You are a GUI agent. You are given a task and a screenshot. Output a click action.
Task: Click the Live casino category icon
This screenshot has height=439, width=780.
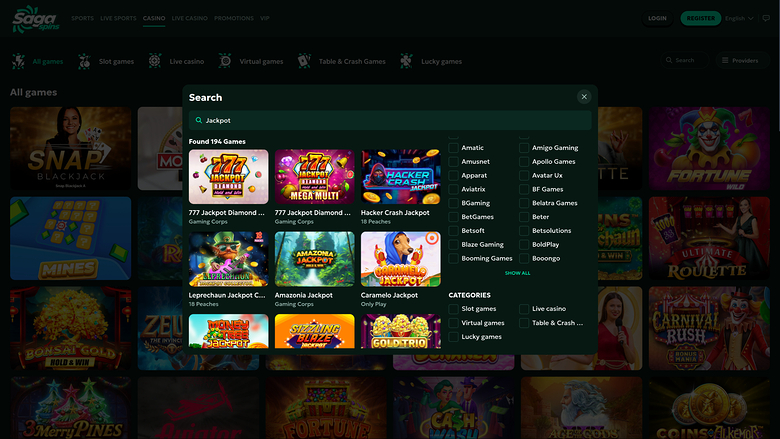(155, 61)
